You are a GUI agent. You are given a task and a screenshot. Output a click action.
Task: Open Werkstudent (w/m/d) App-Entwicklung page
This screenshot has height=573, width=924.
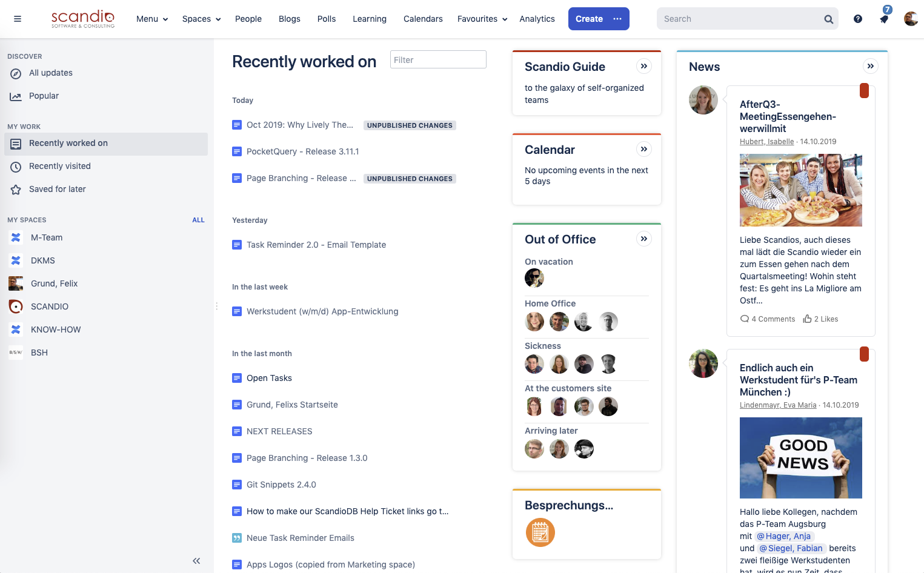click(x=322, y=311)
